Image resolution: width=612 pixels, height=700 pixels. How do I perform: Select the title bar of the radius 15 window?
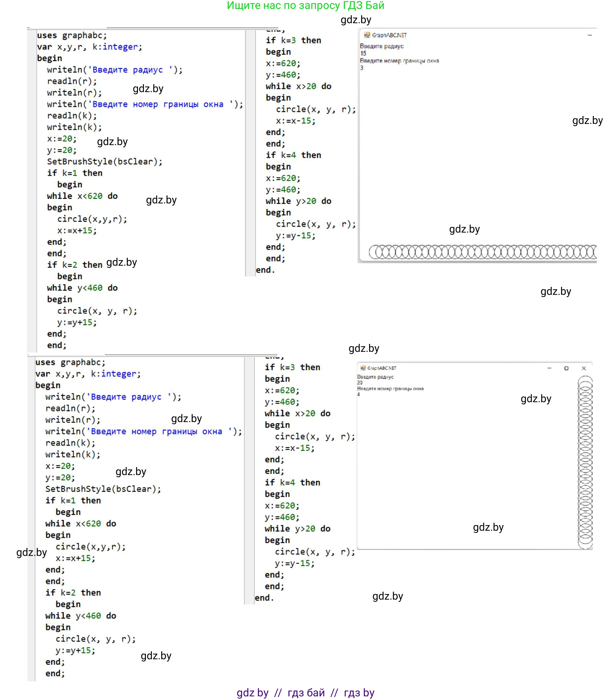point(478,35)
